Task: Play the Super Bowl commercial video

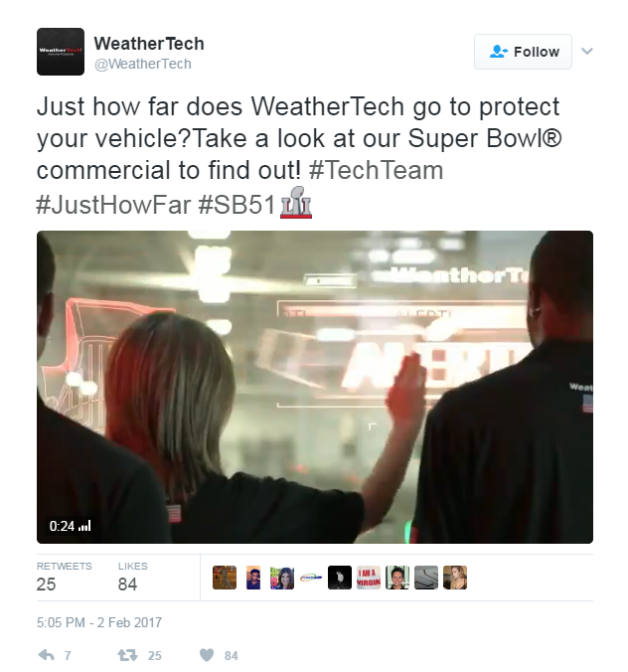Action: pyautogui.click(x=315, y=387)
